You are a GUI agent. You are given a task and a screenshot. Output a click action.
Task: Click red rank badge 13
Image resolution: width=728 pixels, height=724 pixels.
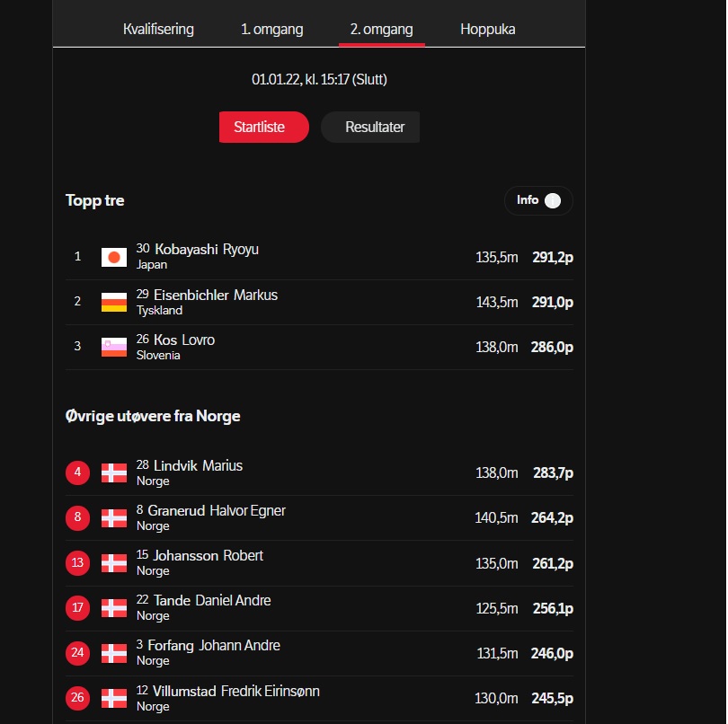pyautogui.click(x=77, y=563)
